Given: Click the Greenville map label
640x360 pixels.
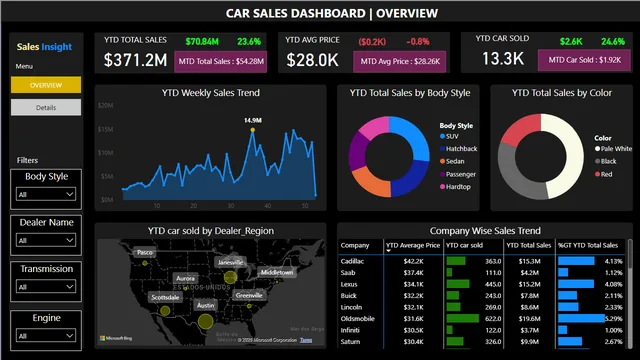Looking at the screenshot, I should 249,295.
